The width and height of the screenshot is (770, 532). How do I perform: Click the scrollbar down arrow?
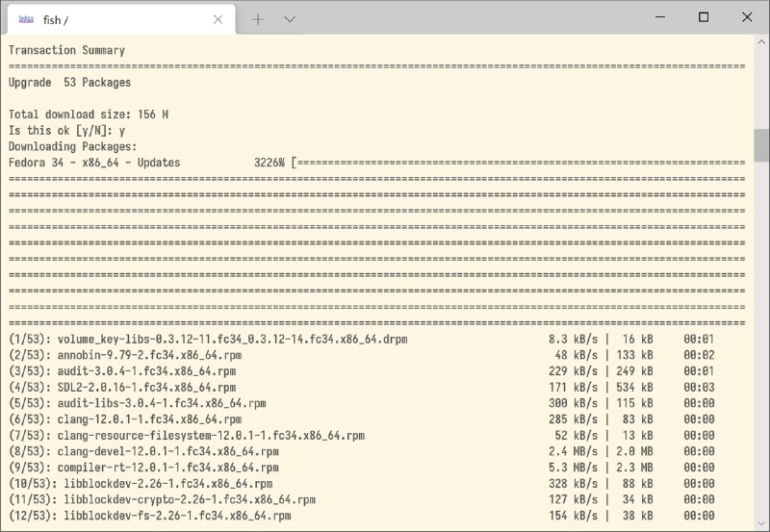tap(761, 523)
